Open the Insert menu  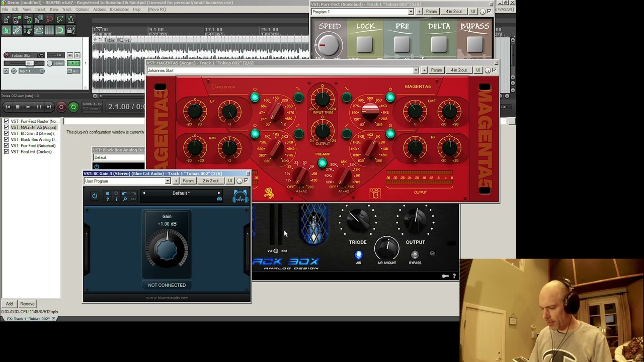[40, 10]
